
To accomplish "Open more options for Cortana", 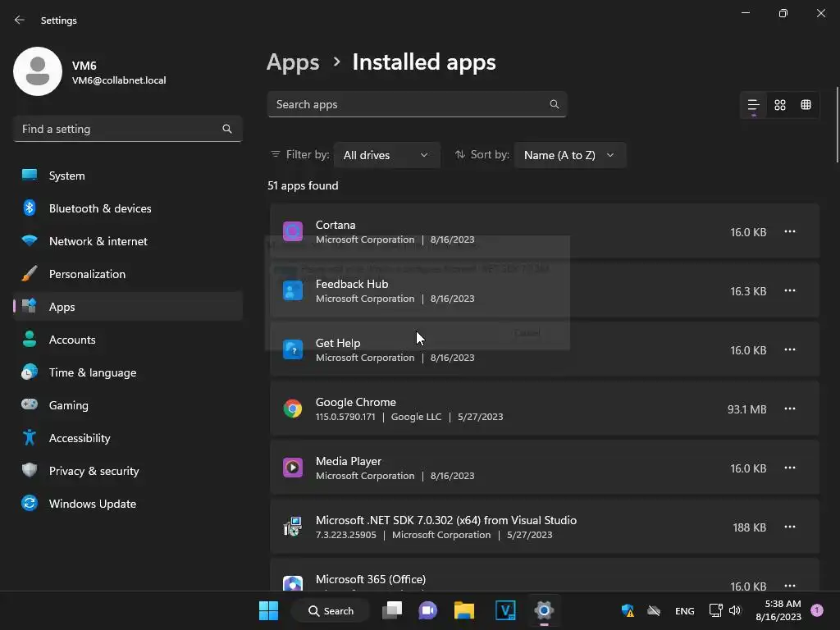I will tap(790, 231).
